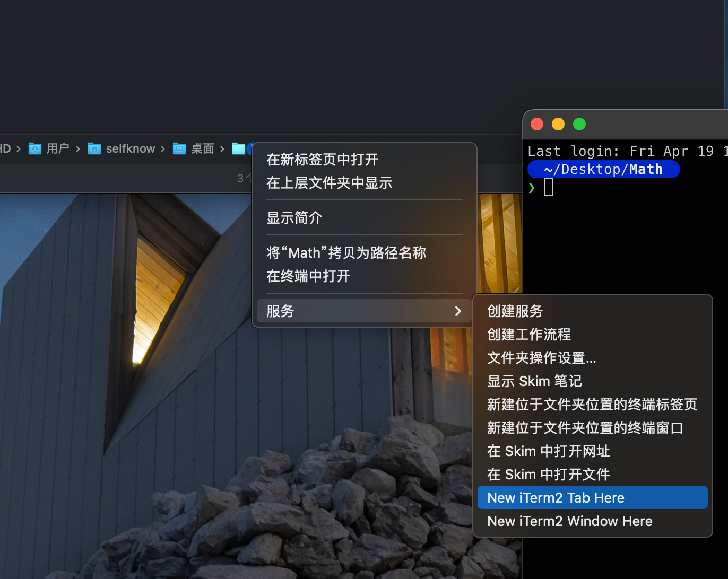Viewport: 728px width, 579px height.
Task: Select 创建服务 in services submenu
Action: pos(515,311)
